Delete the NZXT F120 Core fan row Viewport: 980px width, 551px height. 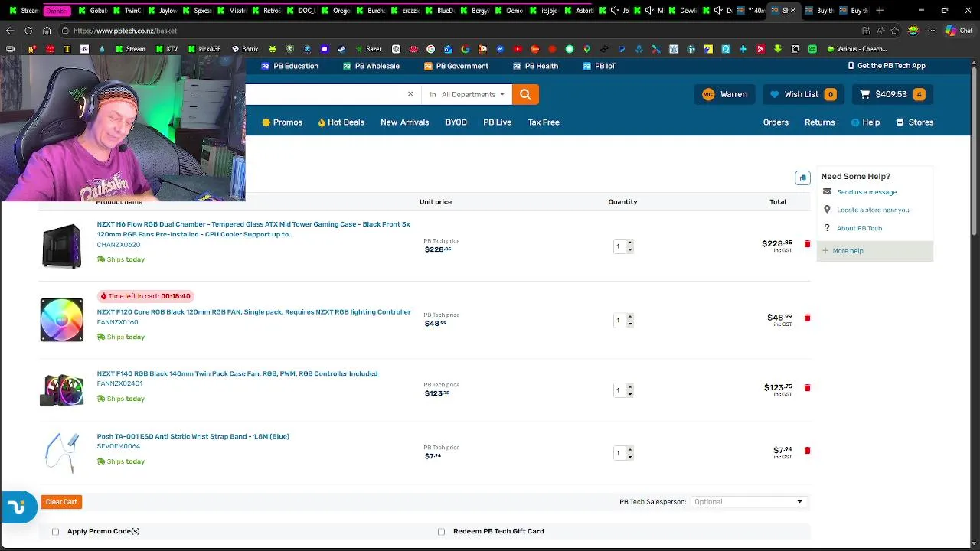(x=807, y=318)
